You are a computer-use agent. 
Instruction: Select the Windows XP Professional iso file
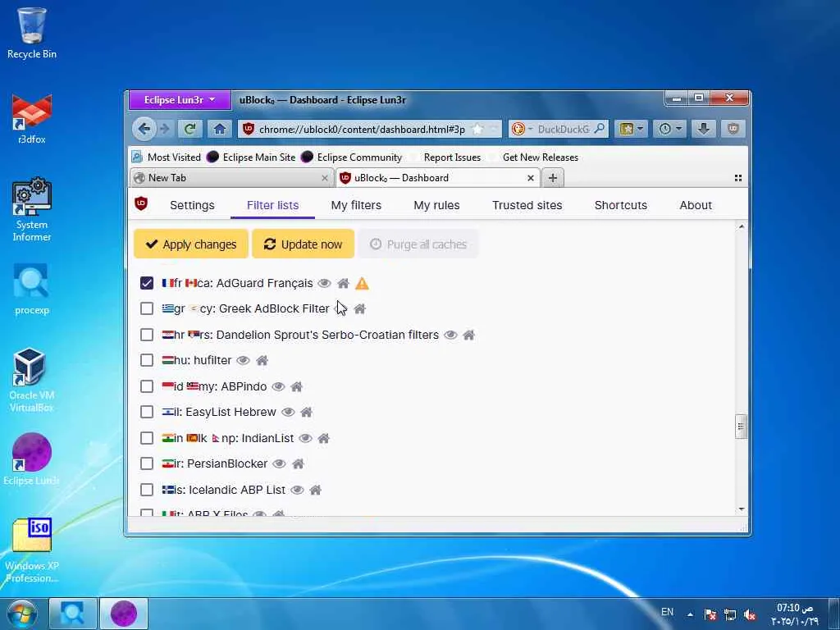(32, 550)
